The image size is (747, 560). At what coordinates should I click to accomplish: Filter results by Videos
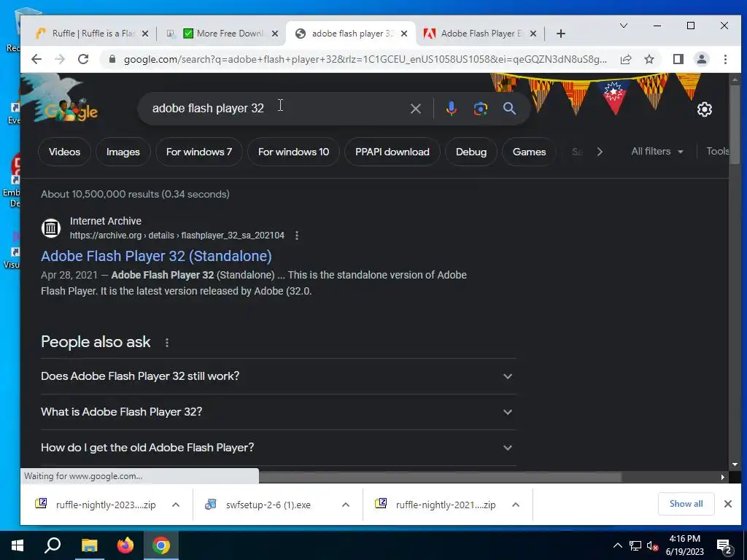pos(64,152)
